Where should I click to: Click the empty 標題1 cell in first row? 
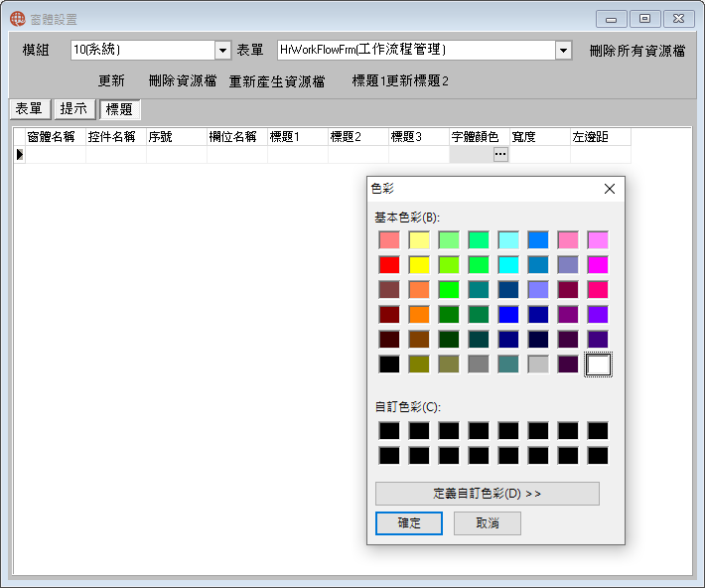tap(298, 154)
